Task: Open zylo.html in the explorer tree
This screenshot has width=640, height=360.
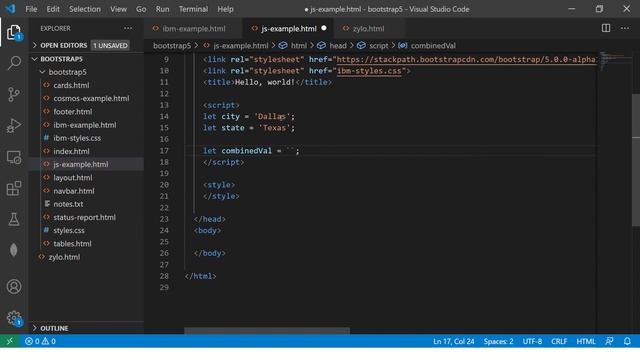Action: (64, 257)
